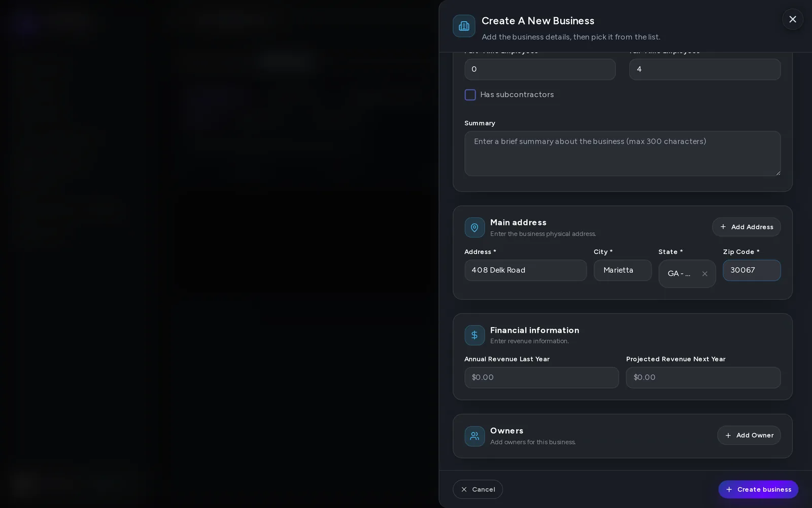The width and height of the screenshot is (812, 508).
Task: Focus the Annual Revenue Last Year field
Action: click(542, 377)
